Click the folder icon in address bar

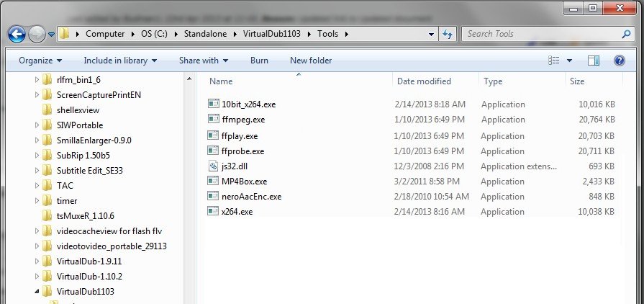click(64, 34)
